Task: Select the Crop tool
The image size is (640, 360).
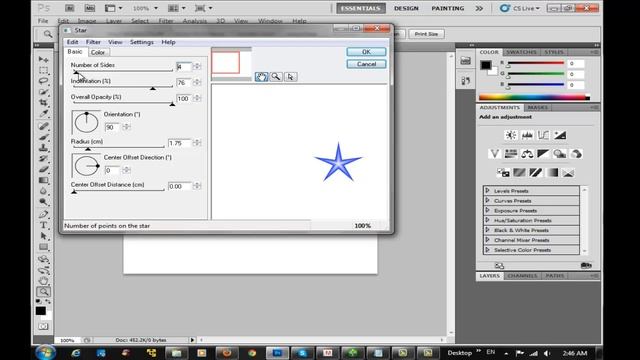Action: 43,103
